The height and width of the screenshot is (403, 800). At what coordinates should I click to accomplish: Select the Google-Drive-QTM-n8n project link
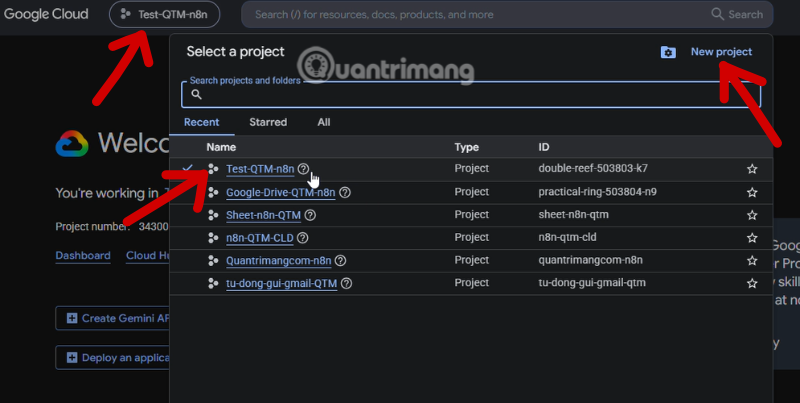coord(281,192)
